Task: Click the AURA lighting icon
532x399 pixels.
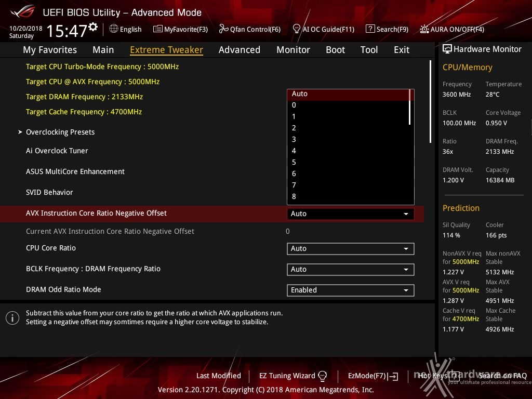Action: click(424, 29)
